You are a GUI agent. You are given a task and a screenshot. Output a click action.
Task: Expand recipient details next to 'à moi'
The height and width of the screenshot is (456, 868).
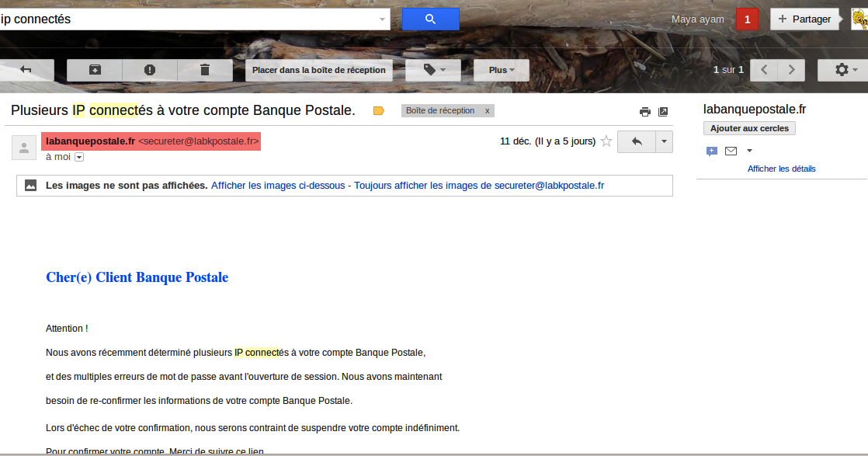click(x=79, y=158)
